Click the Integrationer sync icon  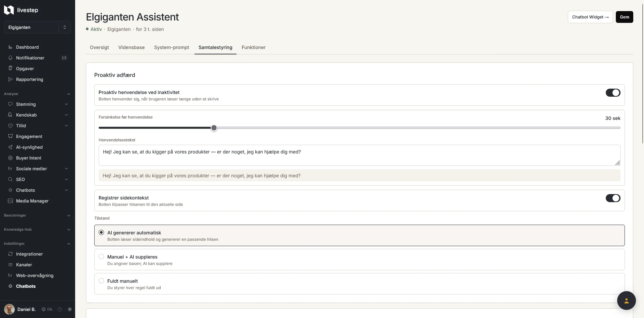point(10,254)
